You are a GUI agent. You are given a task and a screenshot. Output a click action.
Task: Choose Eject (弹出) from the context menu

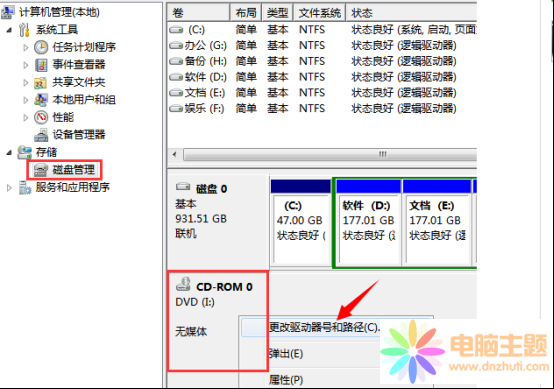(286, 353)
